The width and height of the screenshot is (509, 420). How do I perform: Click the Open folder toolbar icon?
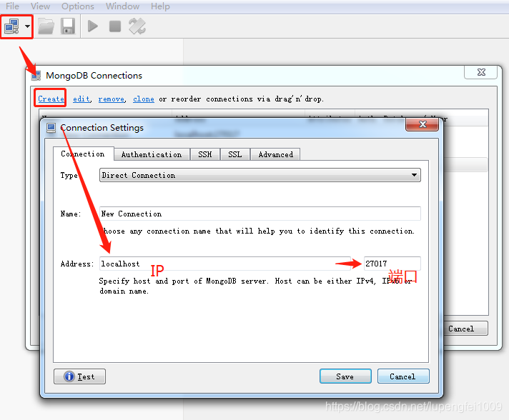pyautogui.click(x=46, y=26)
